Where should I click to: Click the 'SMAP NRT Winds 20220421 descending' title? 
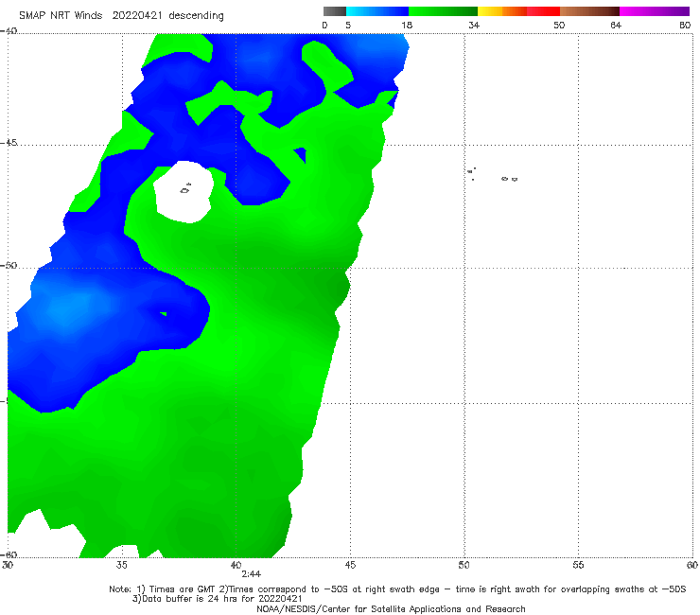pyautogui.click(x=121, y=16)
